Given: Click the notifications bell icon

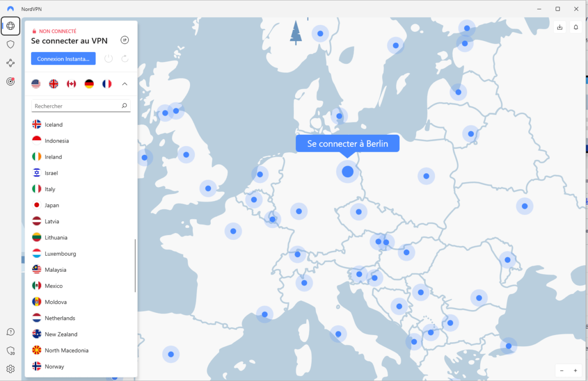Looking at the screenshot, I should 576,27.
